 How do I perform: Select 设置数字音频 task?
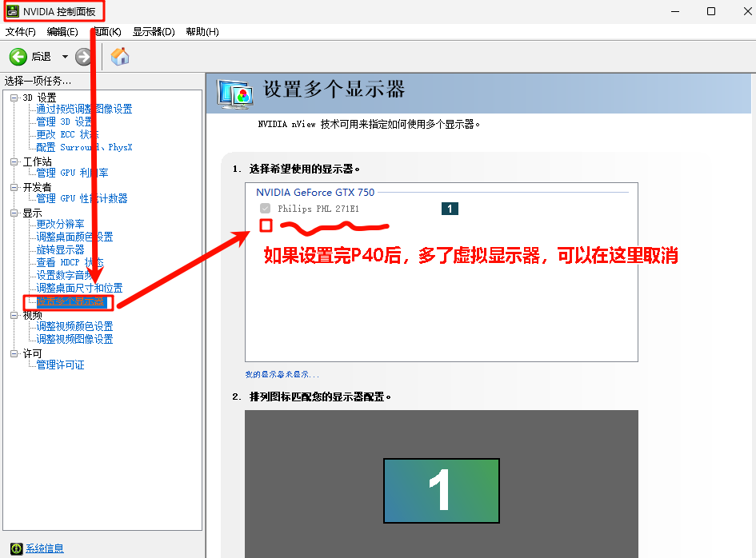[x=66, y=275]
